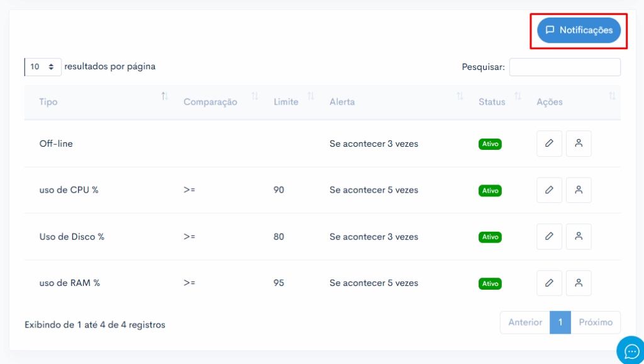Open user icon for uso de RAM % row
This screenshot has width=644, height=364.
click(x=579, y=283)
